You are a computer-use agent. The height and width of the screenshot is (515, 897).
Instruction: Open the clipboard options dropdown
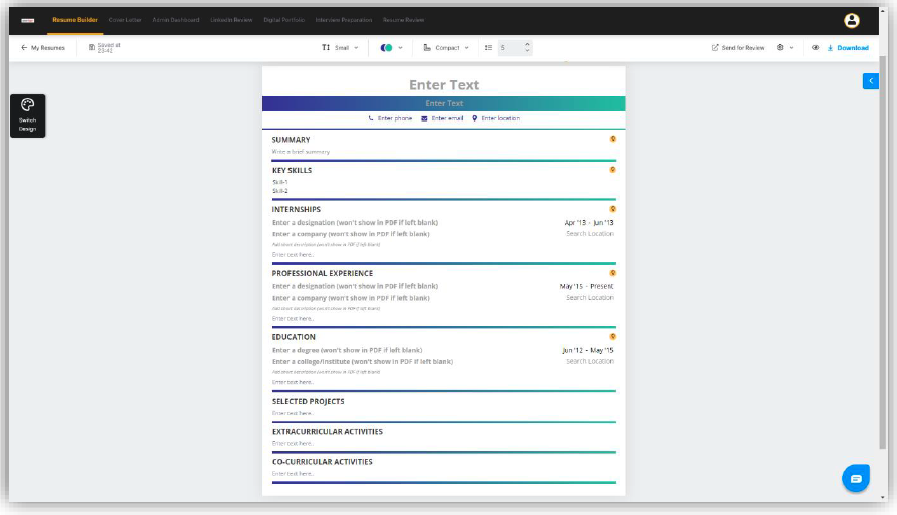[785, 47]
